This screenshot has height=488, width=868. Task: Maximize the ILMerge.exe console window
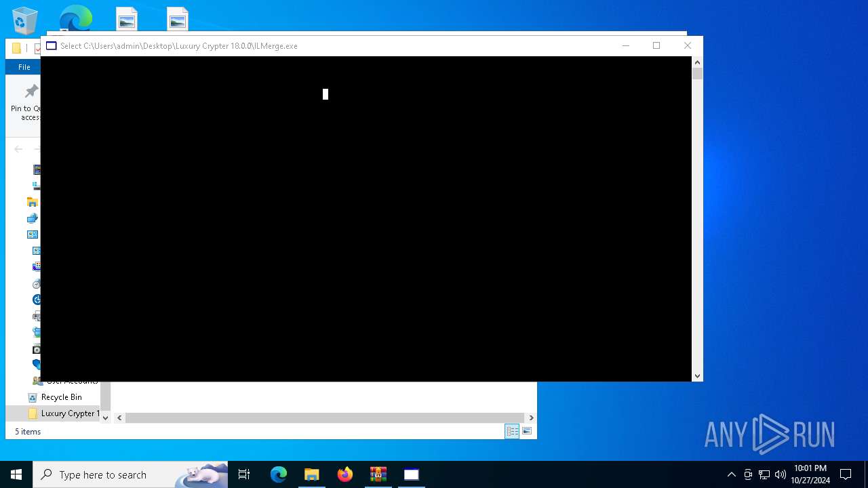(656, 45)
